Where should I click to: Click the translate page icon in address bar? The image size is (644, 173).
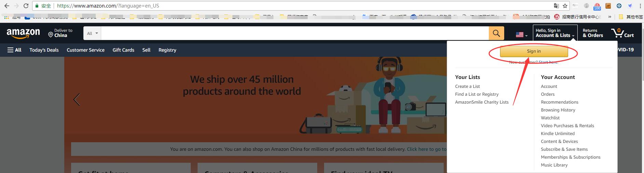tap(556, 6)
